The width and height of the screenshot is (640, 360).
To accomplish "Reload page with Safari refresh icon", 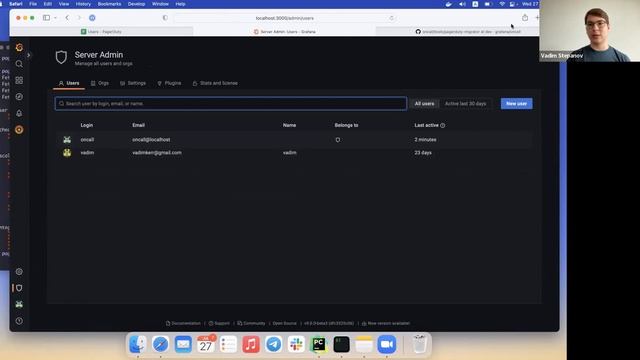I will [x=391, y=18].
